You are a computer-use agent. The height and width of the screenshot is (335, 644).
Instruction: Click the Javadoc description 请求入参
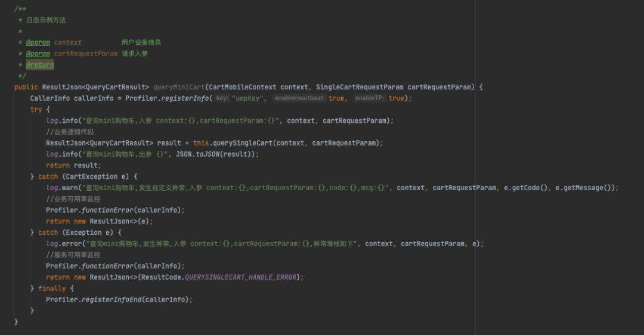(135, 54)
